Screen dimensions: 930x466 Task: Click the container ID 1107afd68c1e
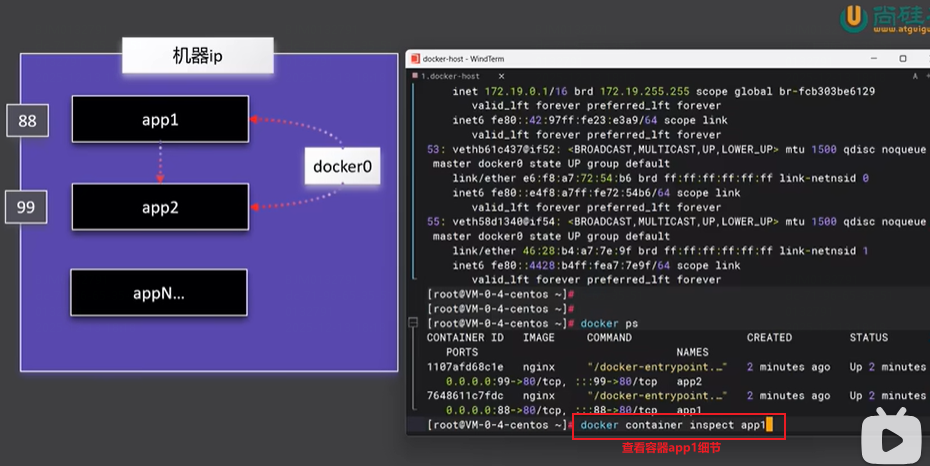point(465,367)
